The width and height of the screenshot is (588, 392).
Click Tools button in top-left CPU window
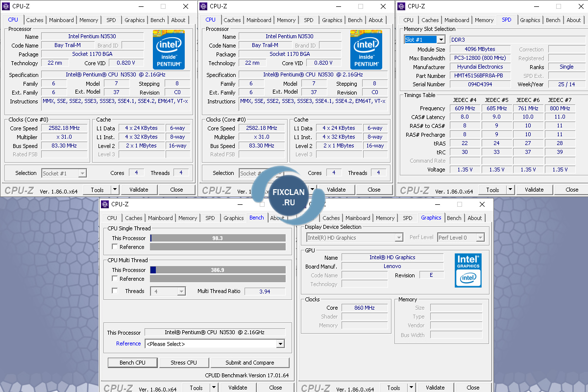97,190
